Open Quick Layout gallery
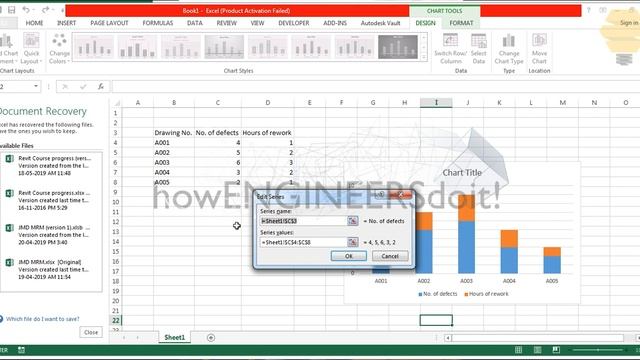The height and width of the screenshot is (360, 640). (x=31, y=49)
